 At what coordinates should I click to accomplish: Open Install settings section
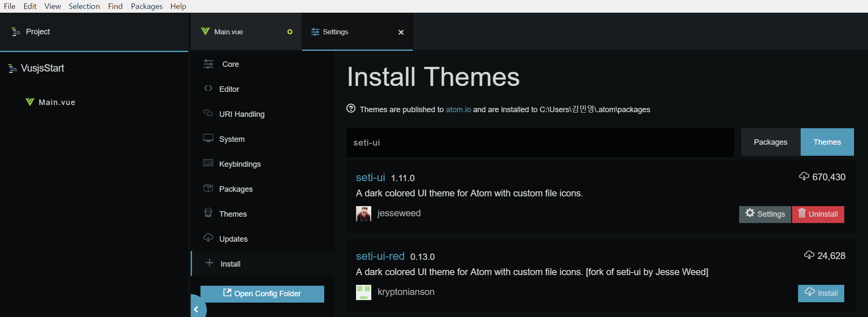tap(262, 264)
